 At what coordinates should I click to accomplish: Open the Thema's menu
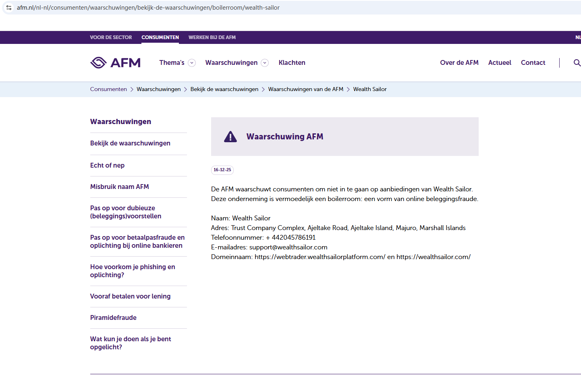[172, 62]
